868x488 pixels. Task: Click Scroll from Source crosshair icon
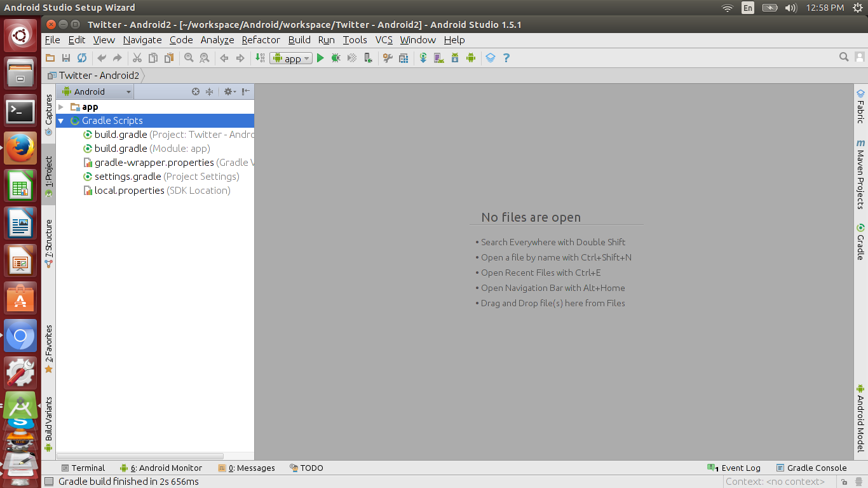click(x=196, y=91)
